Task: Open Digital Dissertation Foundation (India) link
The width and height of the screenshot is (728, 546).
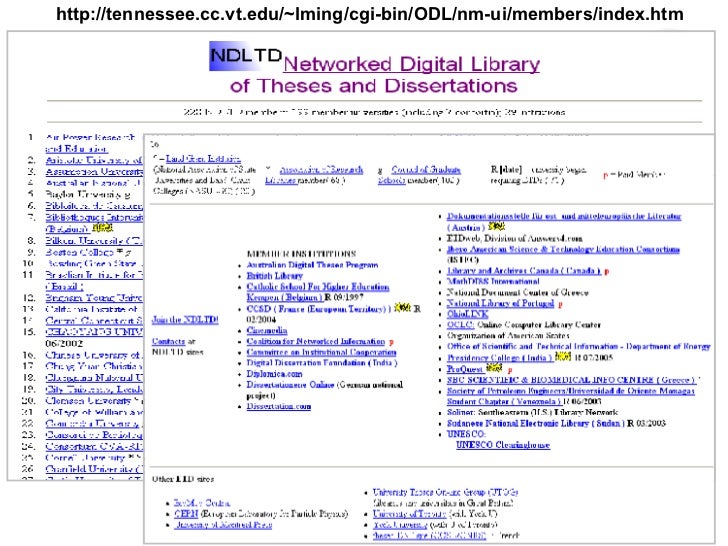Action: (322, 363)
